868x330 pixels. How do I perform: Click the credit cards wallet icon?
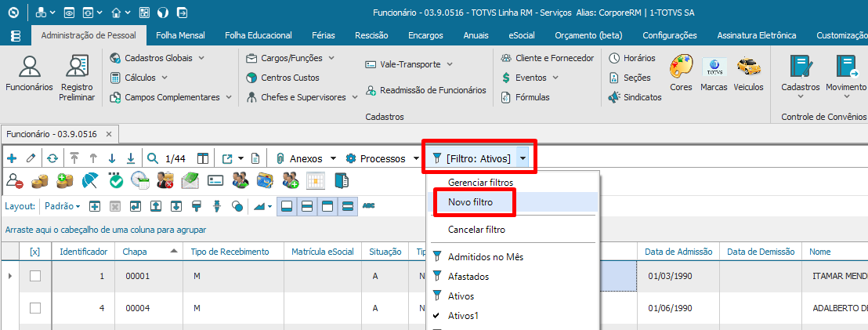(x=266, y=180)
